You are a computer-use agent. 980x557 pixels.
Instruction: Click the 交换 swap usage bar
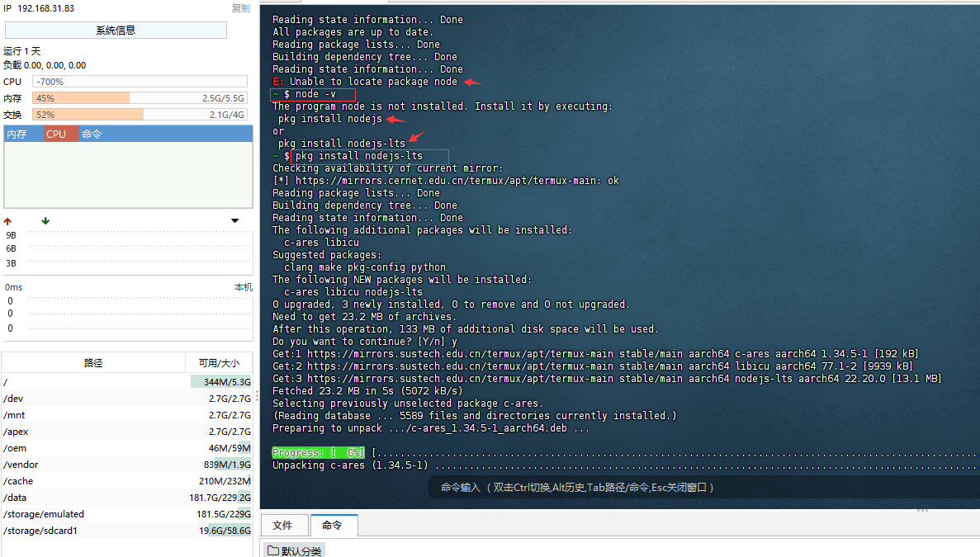(140, 115)
